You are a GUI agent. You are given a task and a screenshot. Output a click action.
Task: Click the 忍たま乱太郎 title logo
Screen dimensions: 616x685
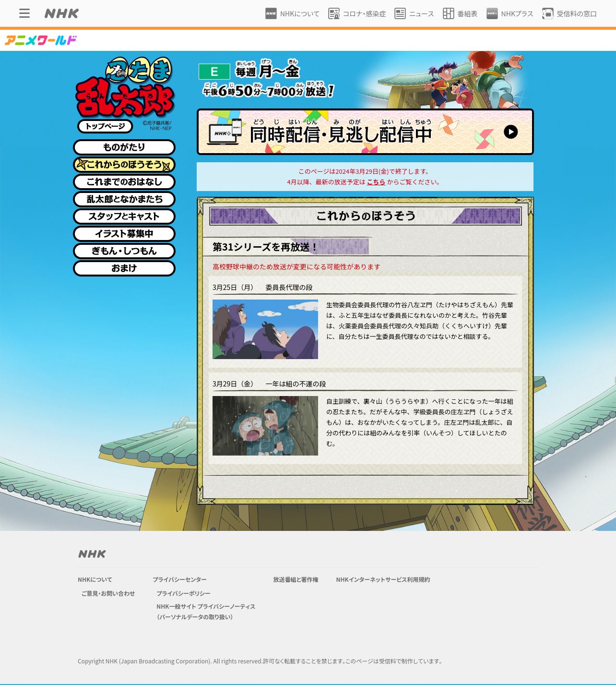(x=125, y=87)
